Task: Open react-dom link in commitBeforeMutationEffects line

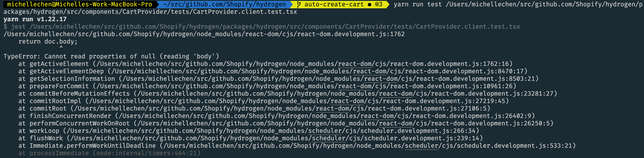Action: 395,94
